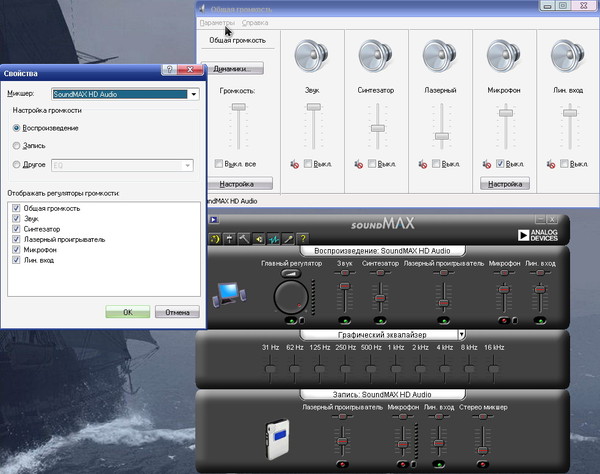600x474 pixels.
Task: Click mute speaker icon beside Звук Выкл. checkbox
Action: tap(294, 165)
